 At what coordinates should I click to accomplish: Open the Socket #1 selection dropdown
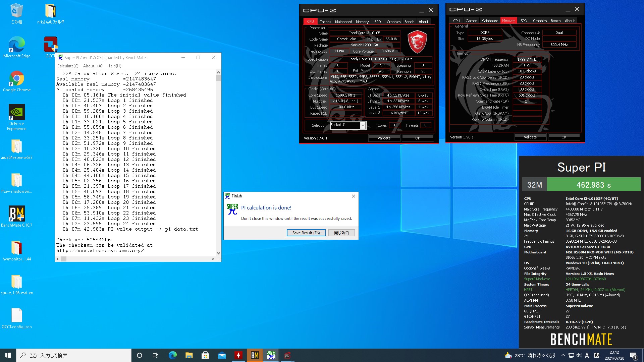pos(363,125)
